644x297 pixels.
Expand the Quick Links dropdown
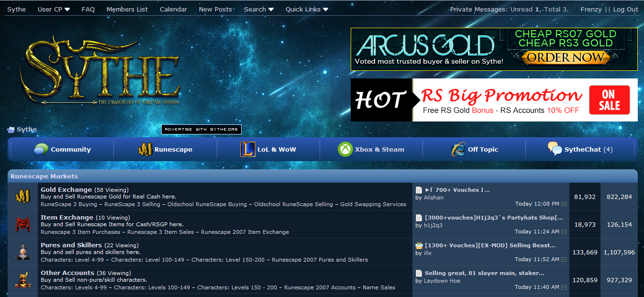307,9
